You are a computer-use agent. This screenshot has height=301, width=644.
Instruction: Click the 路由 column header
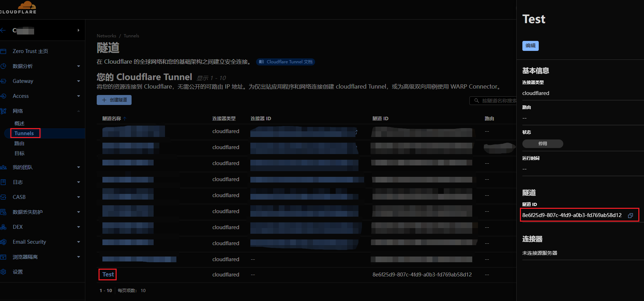(489, 118)
